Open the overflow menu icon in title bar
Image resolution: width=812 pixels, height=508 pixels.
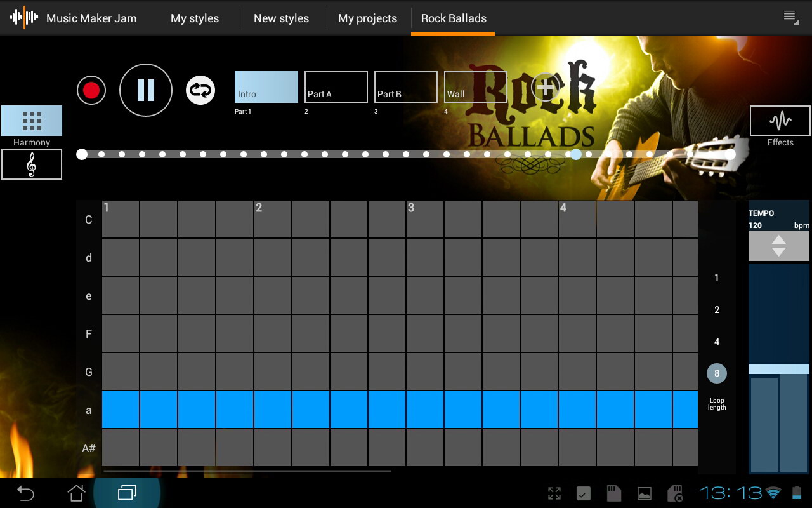click(790, 17)
